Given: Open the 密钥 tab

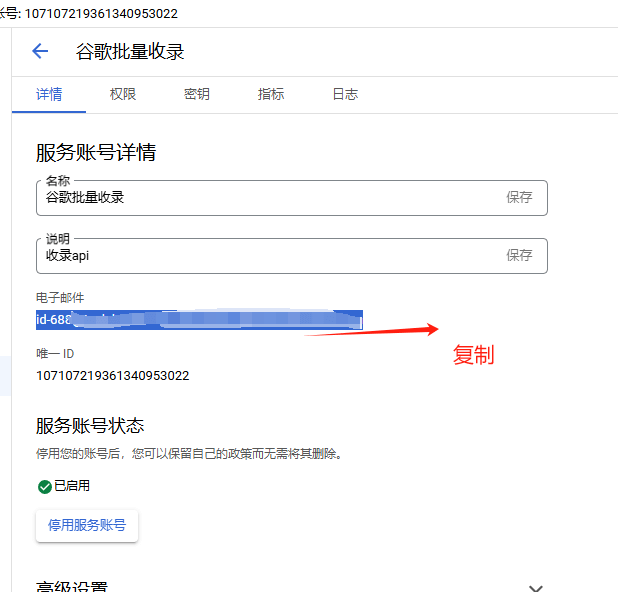Looking at the screenshot, I should tap(197, 94).
